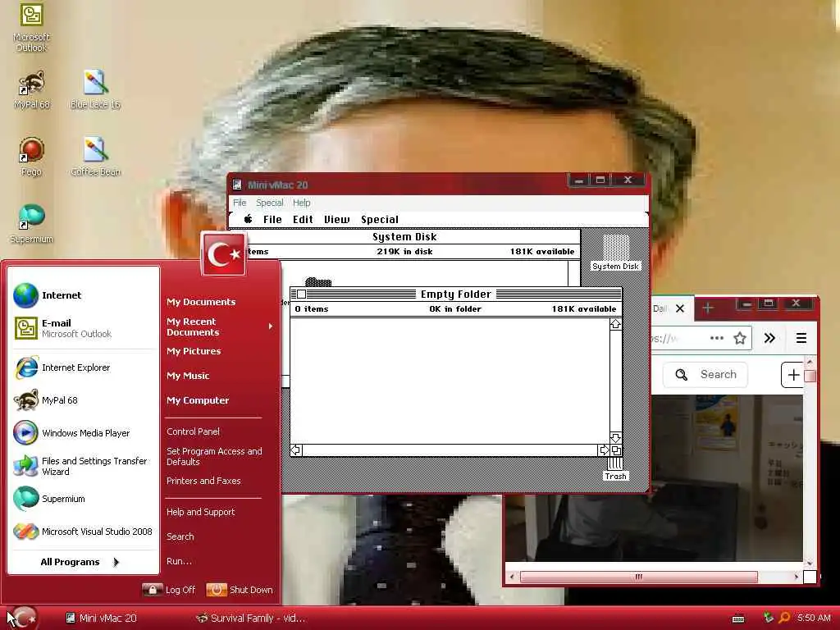Open a new browser tab
Viewport: 840px width, 630px height.
pyautogui.click(x=708, y=308)
